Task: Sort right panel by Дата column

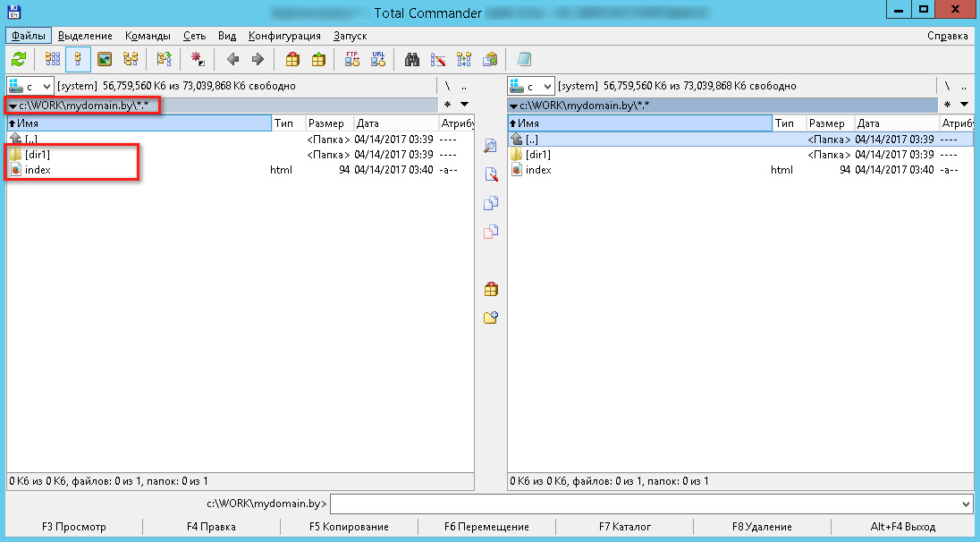Action: (897, 123)
